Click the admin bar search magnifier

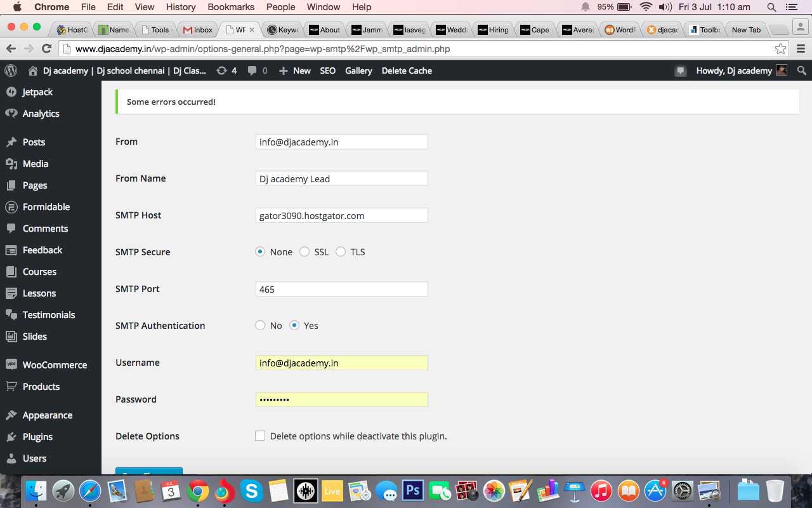point(802,70)
